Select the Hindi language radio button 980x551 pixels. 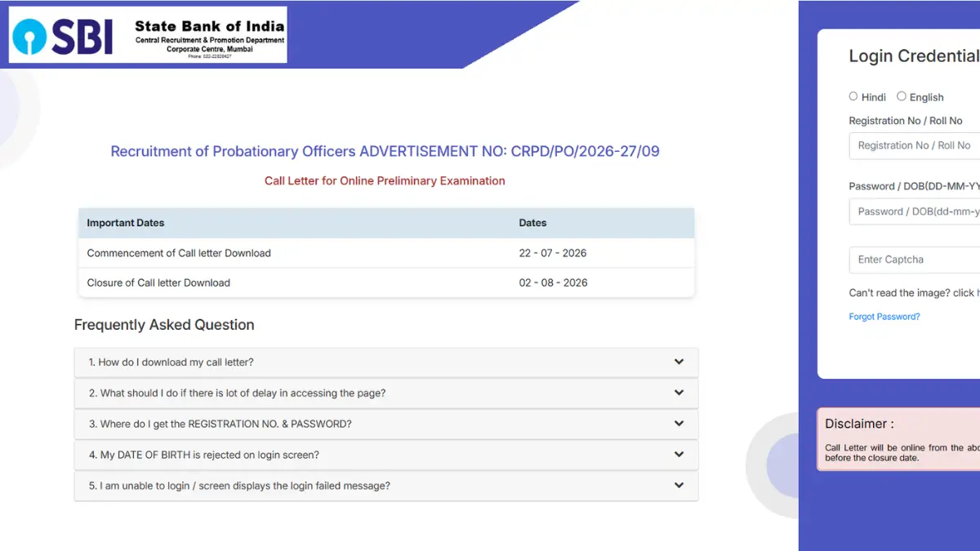[853, 96]
